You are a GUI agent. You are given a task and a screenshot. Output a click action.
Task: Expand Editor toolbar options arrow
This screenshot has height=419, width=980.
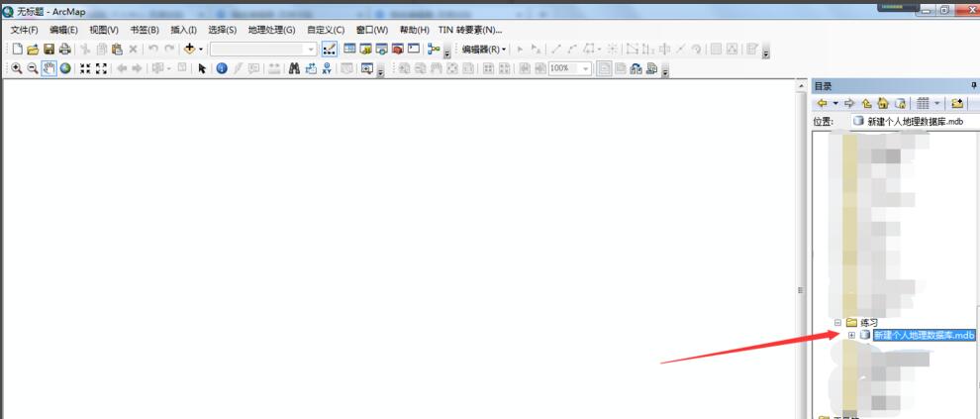tap(766, 52)
